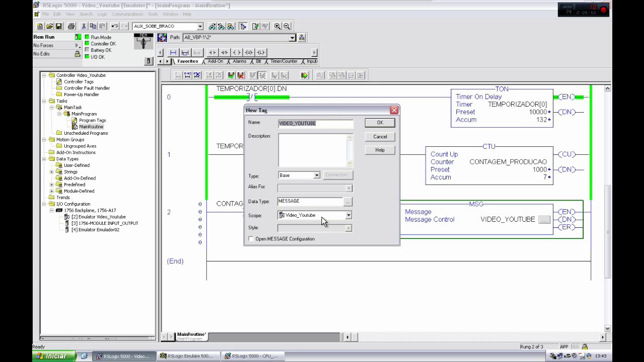Click the Print icon
The width and height of the screenshot is (644, 362).
(x=71, y=26)
